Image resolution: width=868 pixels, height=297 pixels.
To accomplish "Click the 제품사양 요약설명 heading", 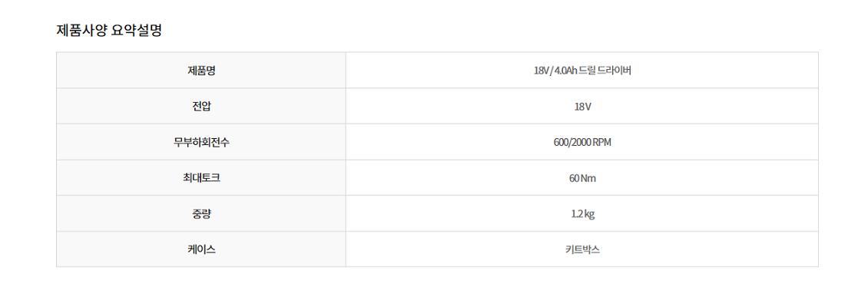I will pyautogui.click(x=108, y=31).
